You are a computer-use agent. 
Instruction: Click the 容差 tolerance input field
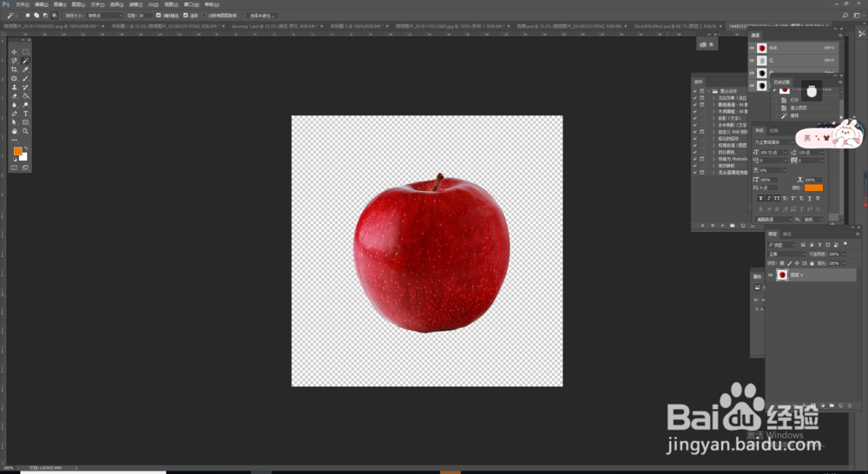coord(145,16)
